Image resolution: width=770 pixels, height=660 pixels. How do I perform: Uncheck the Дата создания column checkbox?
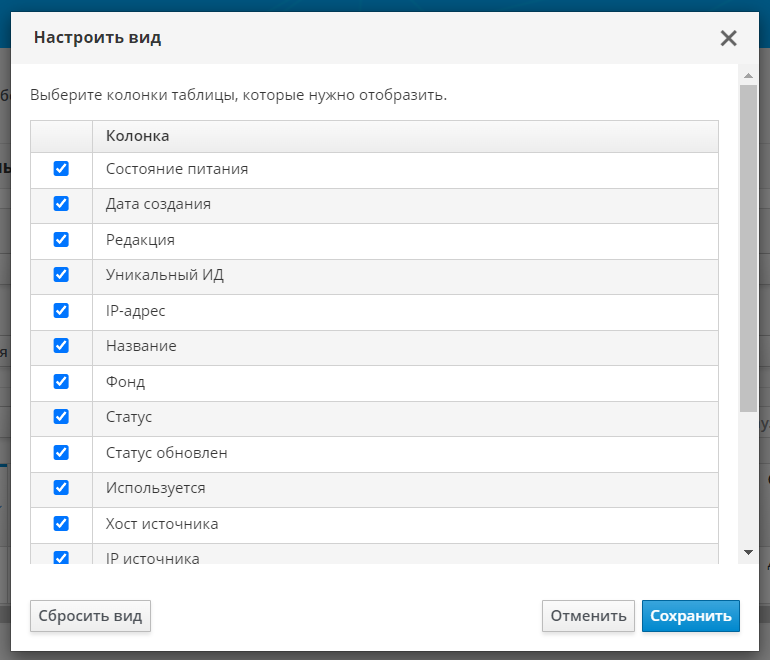[61, 204]
